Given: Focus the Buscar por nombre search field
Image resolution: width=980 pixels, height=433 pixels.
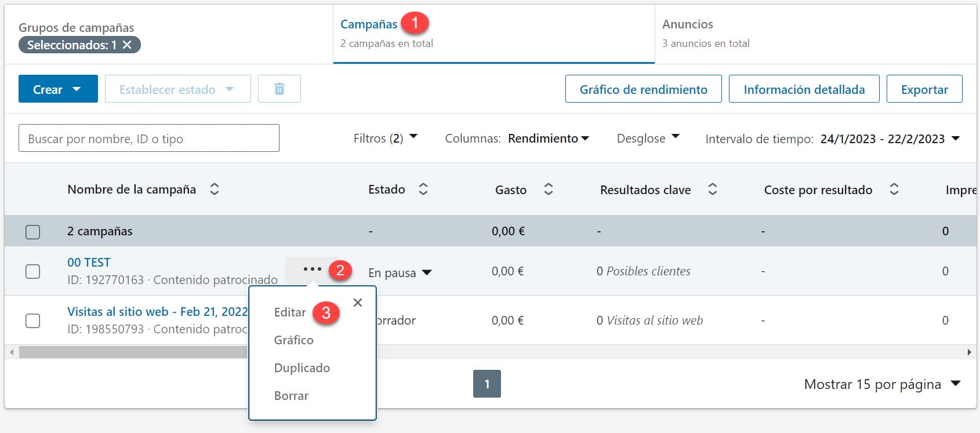Looking at the screenshot, I should coord(149,138).
